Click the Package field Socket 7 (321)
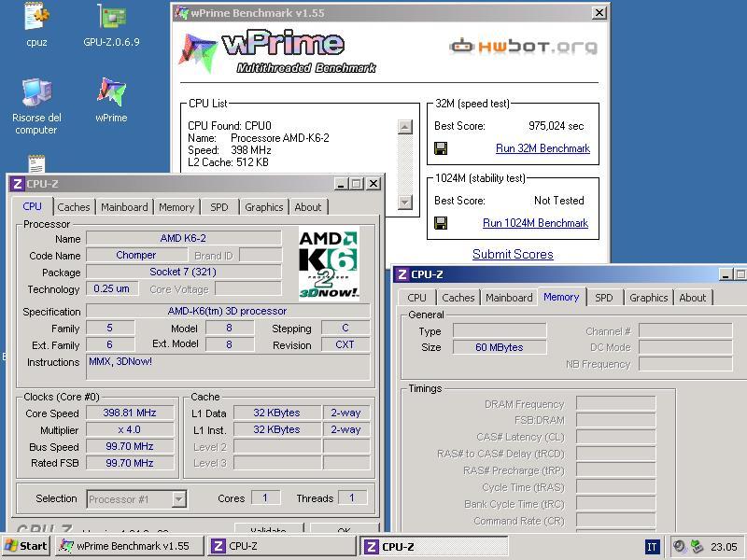 tap(183, 272)
